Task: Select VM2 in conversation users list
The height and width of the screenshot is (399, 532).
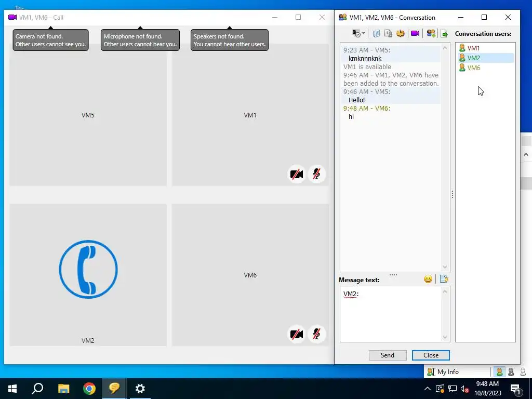Action: click(x=486, y=58)
